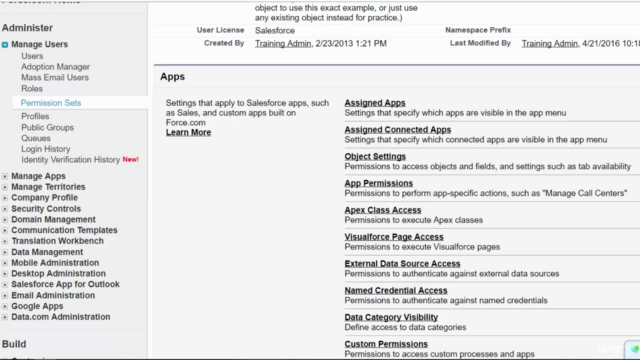This screenshot has height=360, width=640.
Task: Open Apex Class Access link
Action: [x=383, y=210]
